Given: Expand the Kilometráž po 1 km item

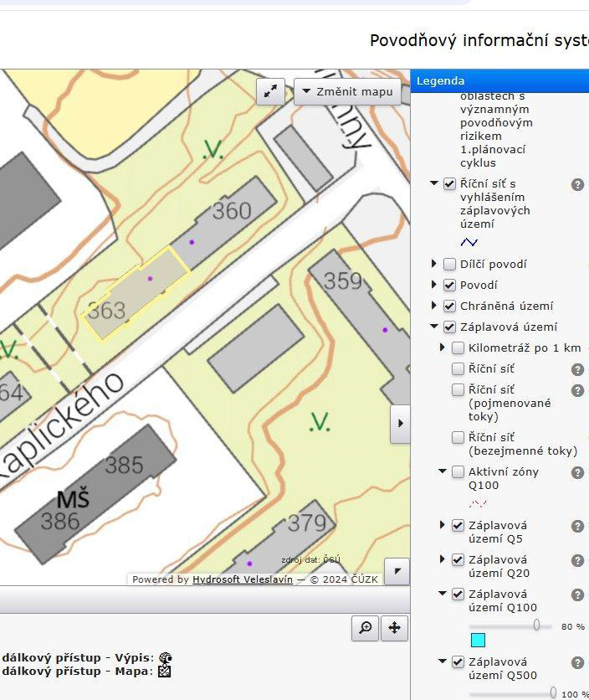Looking at the screenshot, I should tap(443, 347).
